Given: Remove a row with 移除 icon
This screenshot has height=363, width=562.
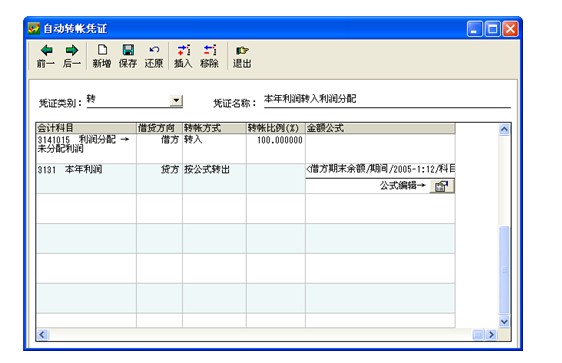Looking at the screenshot, I should [209, 56].
